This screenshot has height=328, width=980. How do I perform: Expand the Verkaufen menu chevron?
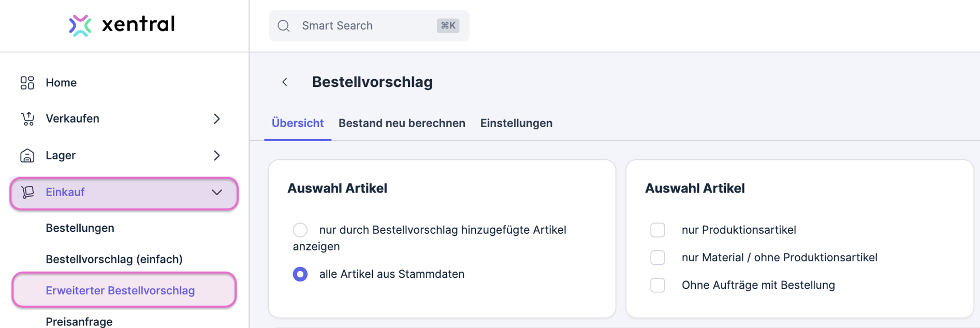coord(217,118)
